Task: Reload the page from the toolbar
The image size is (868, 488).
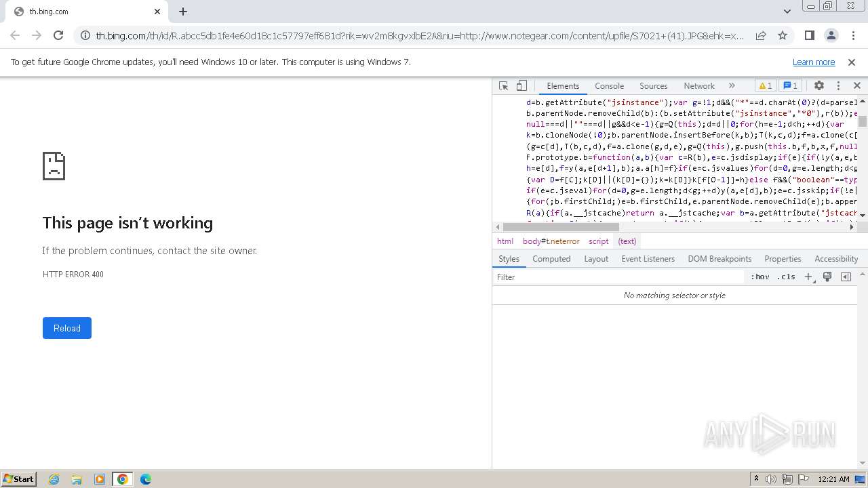Action: pos(58,36)
